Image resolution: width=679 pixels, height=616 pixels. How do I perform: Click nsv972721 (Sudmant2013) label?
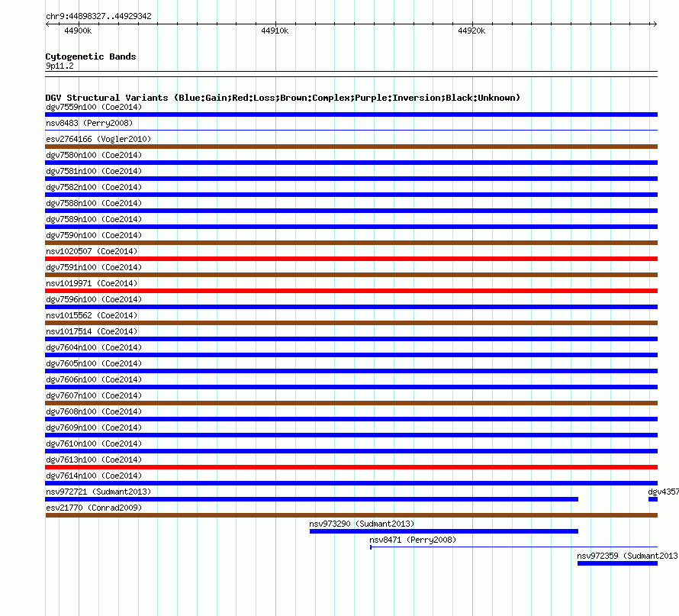click(x=98, y=492)
